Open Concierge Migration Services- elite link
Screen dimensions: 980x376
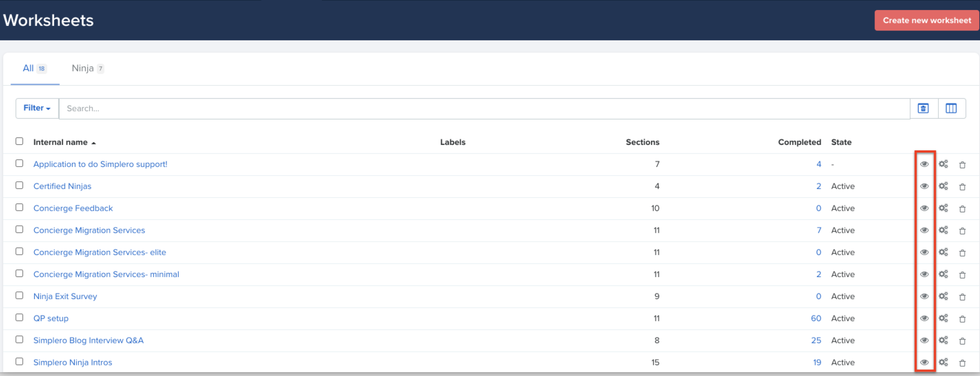pyautogui.click(x=100, y=252)
